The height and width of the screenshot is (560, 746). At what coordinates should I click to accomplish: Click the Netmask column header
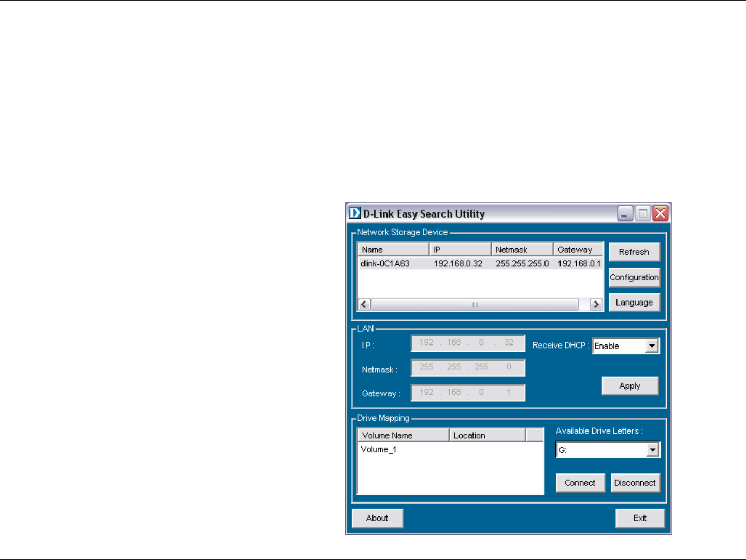point(522,250)
